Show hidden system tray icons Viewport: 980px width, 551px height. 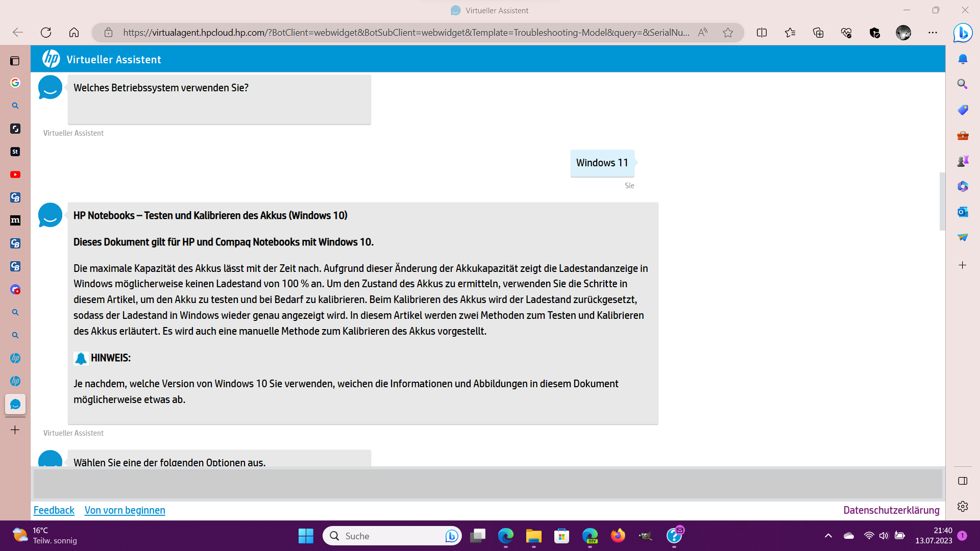(828, 536)
